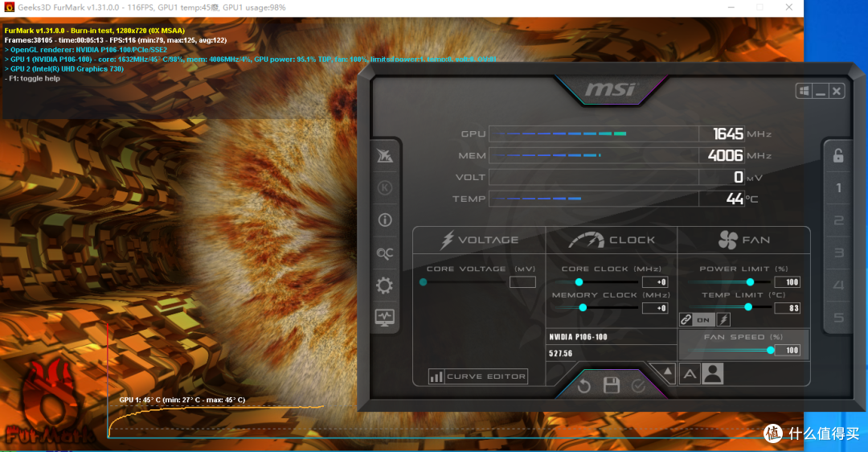Click the power limit 100 field

pos(787,282)
